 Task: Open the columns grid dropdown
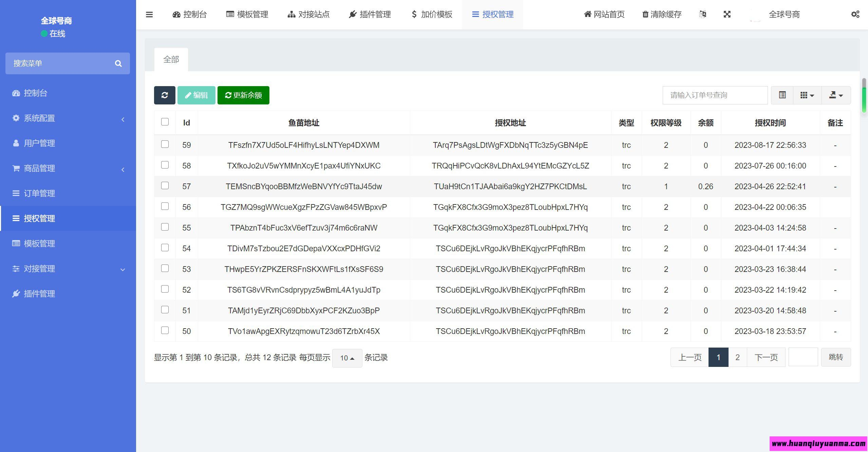point(807,95)
